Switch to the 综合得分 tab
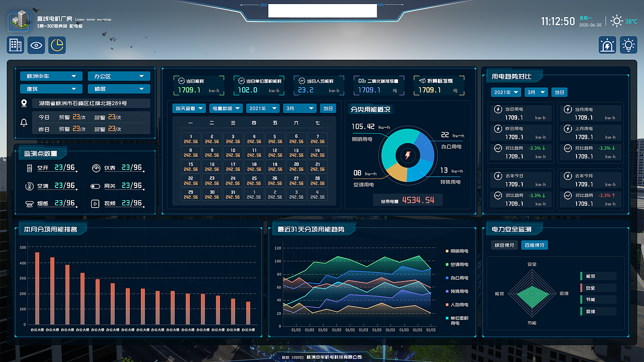Image resolution: width=644 pixels, height=362 pixels. click(504, 245)
